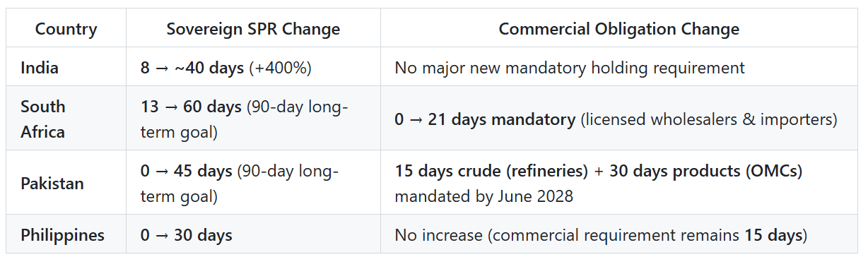This screenshot has width=868, height=269.
Task: Click the Commercial Obligation Change header
Action: point(618,29)
